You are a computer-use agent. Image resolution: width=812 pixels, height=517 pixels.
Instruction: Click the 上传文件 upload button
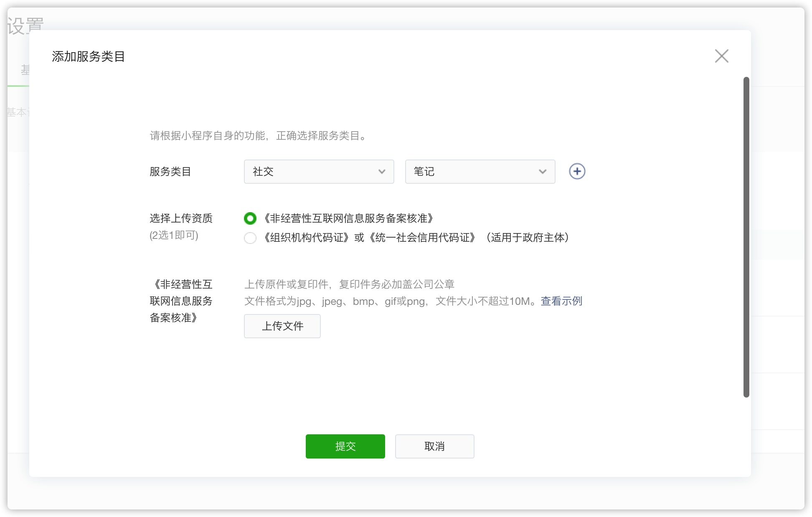tap(282, 326)
